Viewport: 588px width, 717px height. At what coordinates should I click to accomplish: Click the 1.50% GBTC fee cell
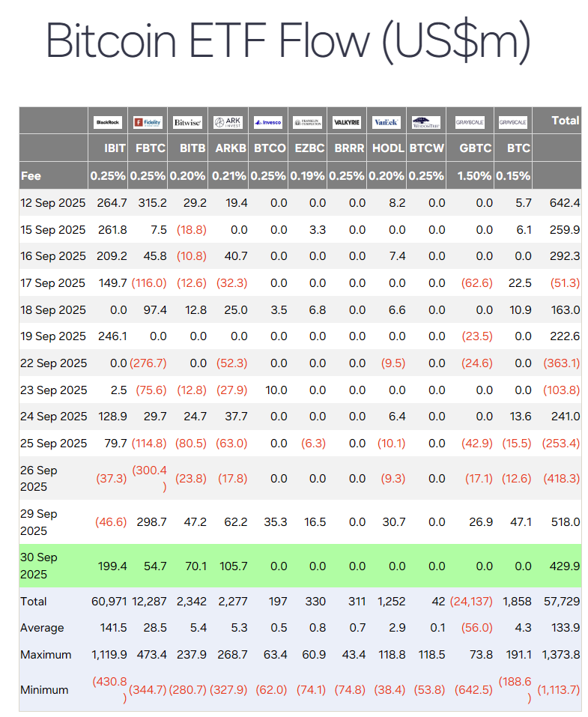[x=473, y=176]
